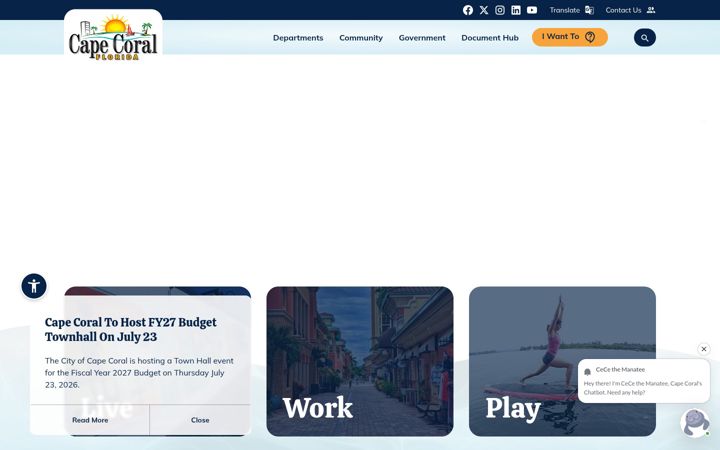Screen dimensions: 720x450
Task: Open the Community menu
Action: [361, 38]
